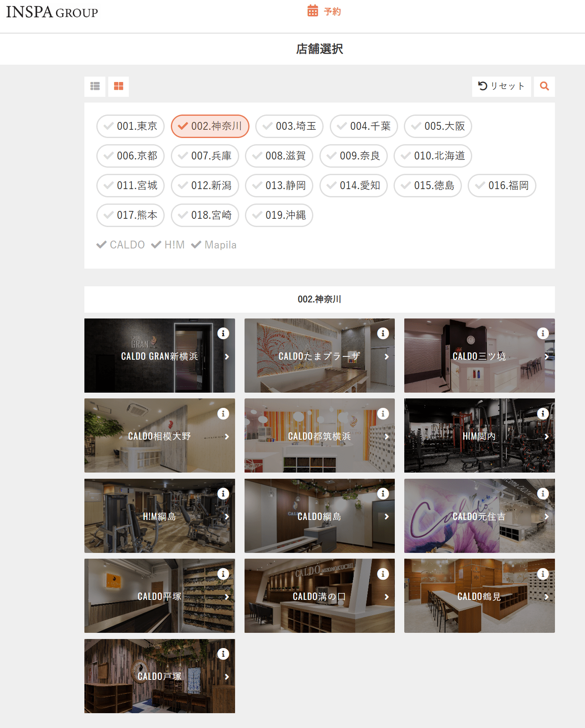Image resolution: width=585 pixels, height=728 pixels.
Task: Click the リセット reset button
Action: [x=501, y=86]
